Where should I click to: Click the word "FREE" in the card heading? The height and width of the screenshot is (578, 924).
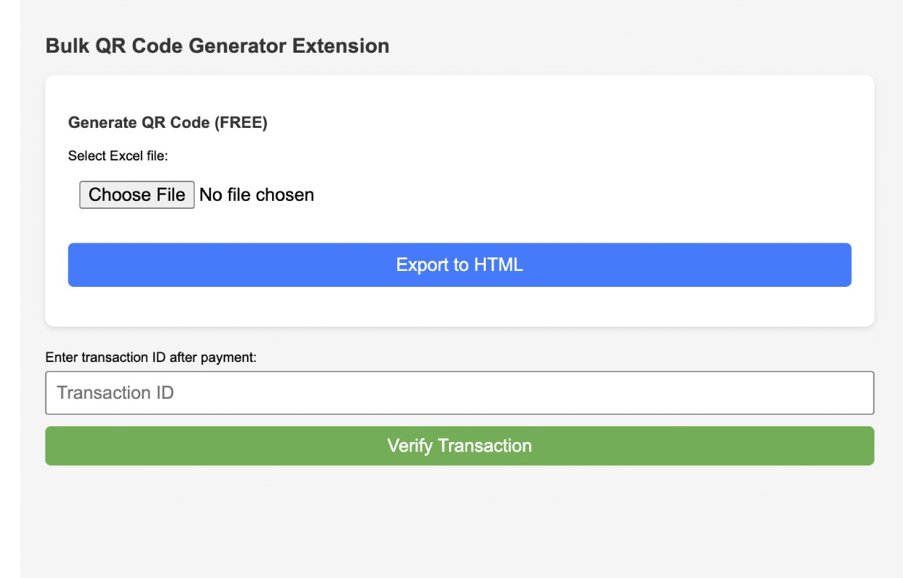[243, 123]
